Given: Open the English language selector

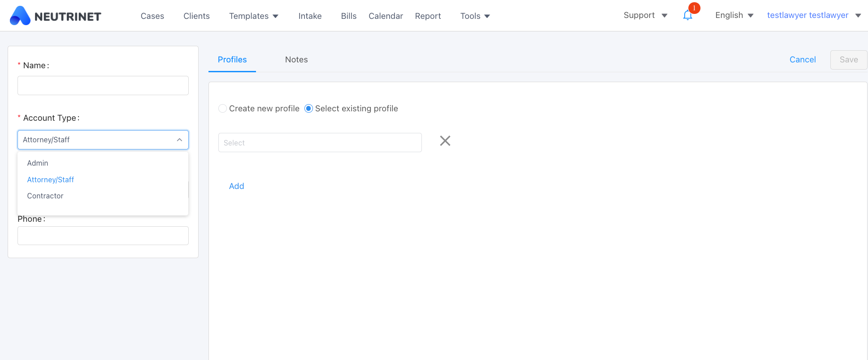Looking at the screenshot, I should pyautogui.click(x=734, y=15).
